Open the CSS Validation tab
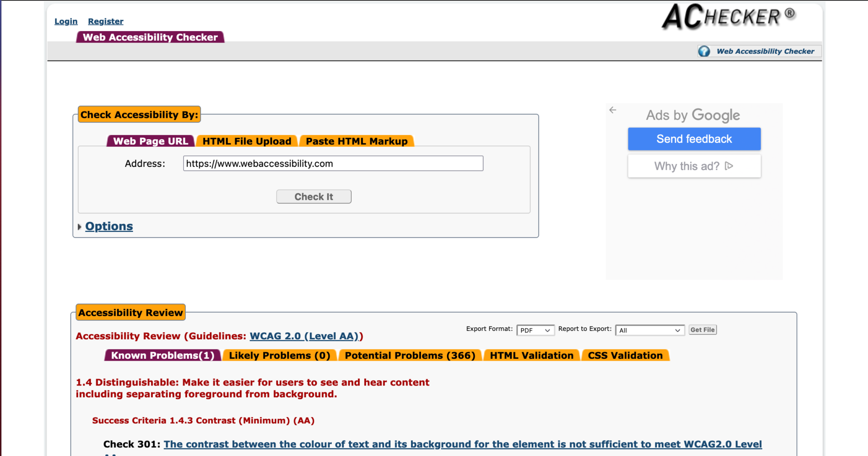This screenshot has height=456, width=868. [626, 355]
